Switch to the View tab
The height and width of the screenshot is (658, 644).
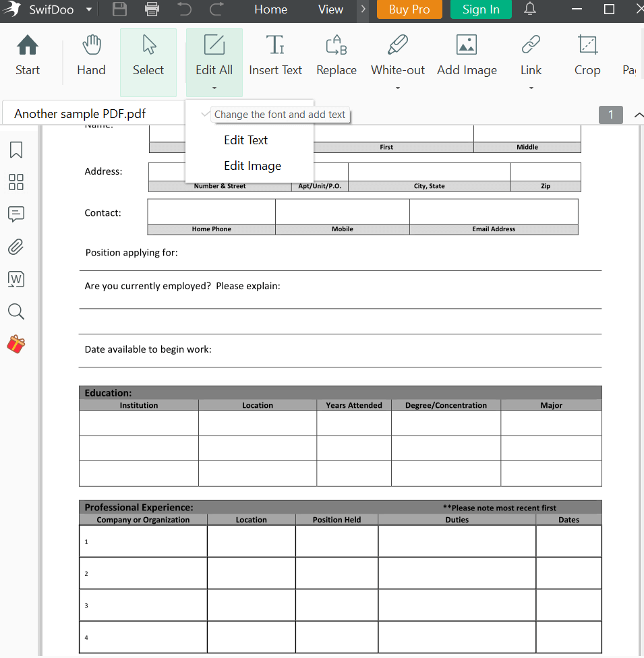(x=330, y=9)
